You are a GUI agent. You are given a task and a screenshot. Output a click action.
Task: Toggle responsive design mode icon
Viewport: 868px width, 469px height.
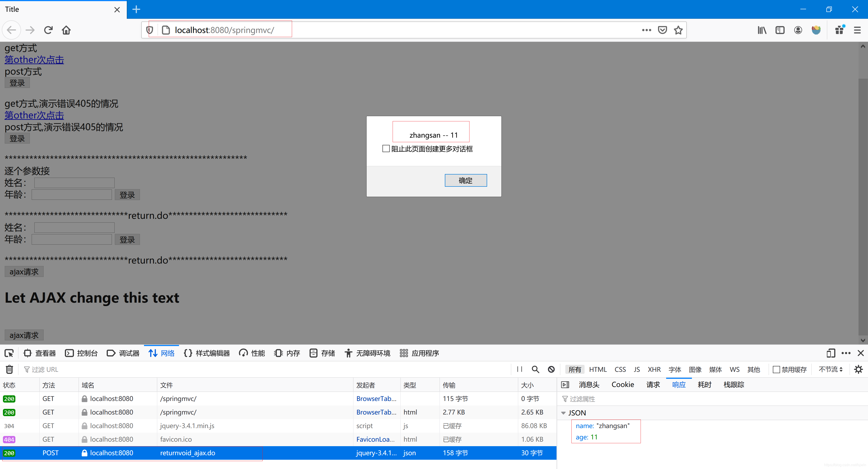831,353
